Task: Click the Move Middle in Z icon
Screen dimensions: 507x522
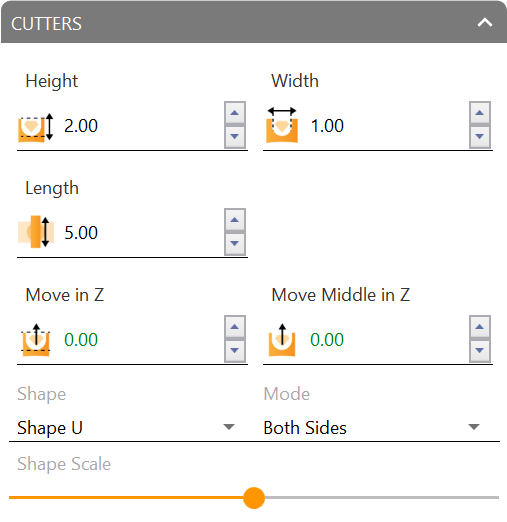Action: coord(282,340)
